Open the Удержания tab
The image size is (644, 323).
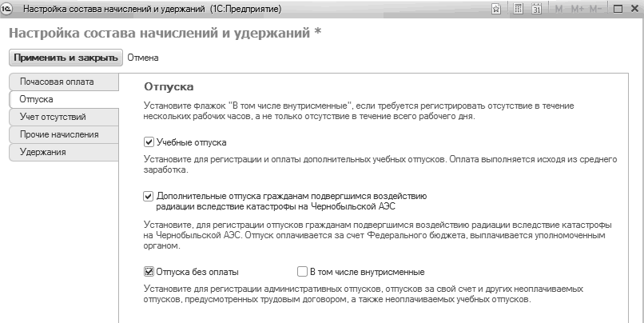(x=64, y=153)
